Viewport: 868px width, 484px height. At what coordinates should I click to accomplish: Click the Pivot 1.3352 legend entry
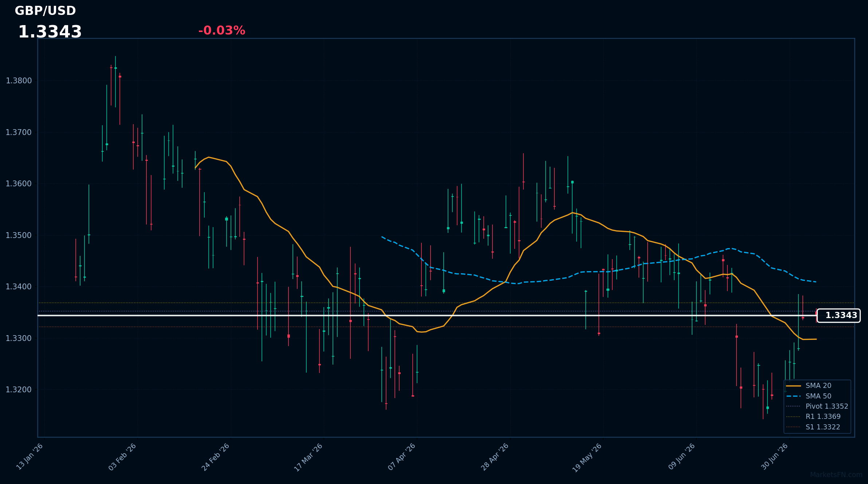(x=818, y=406)
